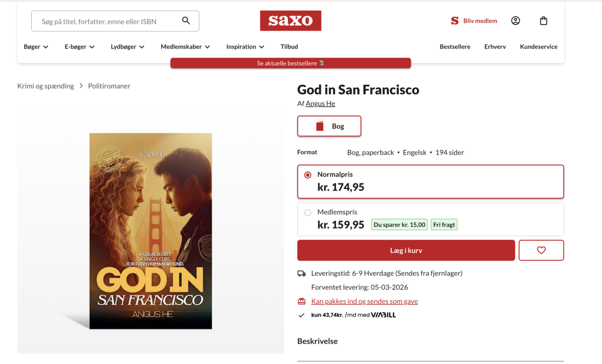Click the Læg i kurv button
Screen dimensions: 602x364
[x=406, y=250]
